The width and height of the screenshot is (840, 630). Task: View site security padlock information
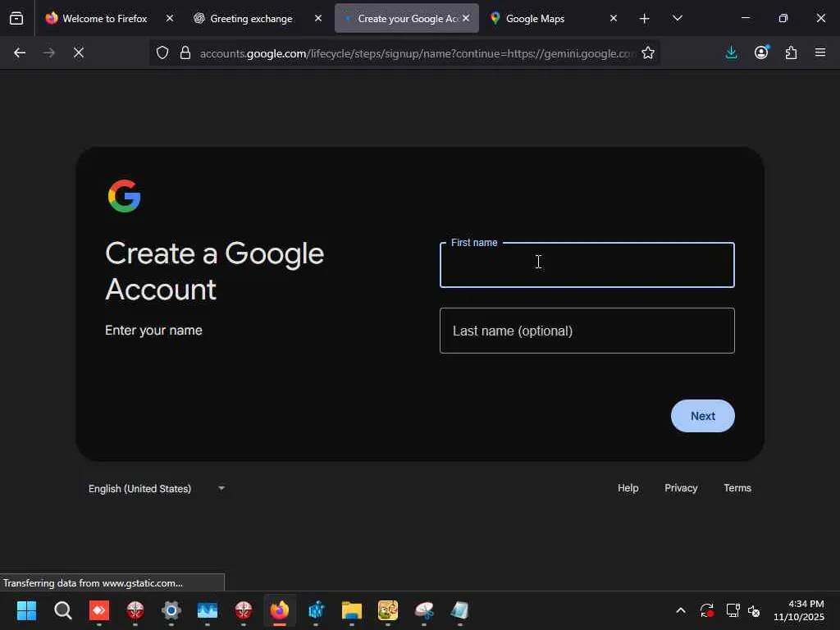pyautogui.click(x=185, y=52)
